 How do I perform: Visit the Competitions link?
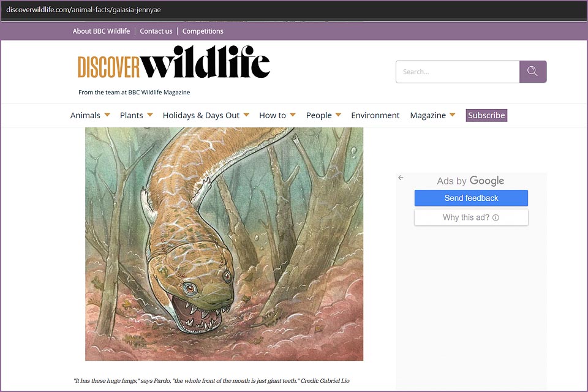click(203, 31)
